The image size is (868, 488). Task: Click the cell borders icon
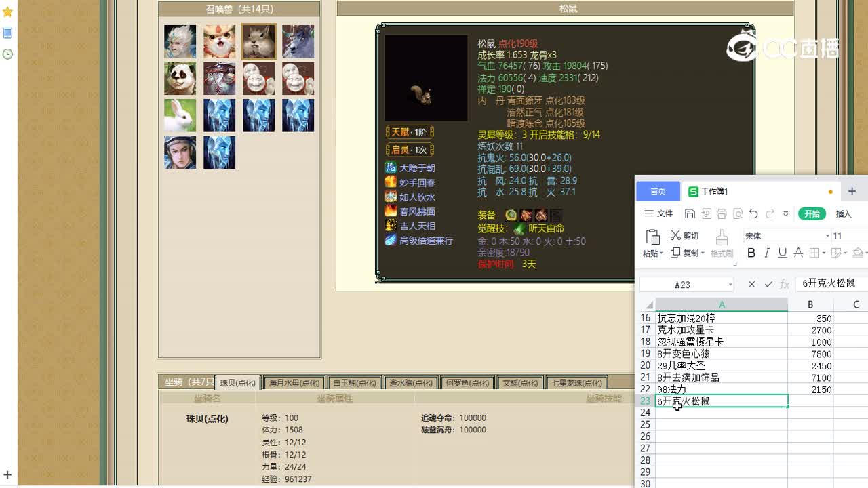[814, 253]
